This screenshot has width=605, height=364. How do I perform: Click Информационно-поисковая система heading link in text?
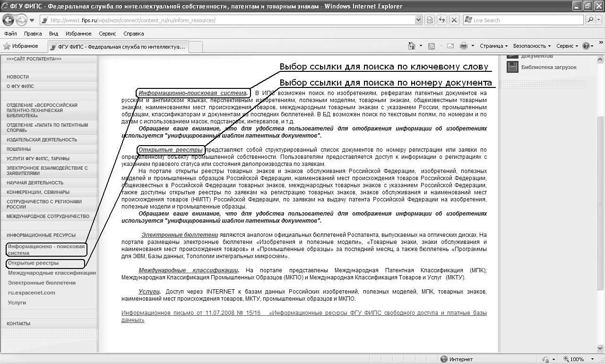pos(193,93)
